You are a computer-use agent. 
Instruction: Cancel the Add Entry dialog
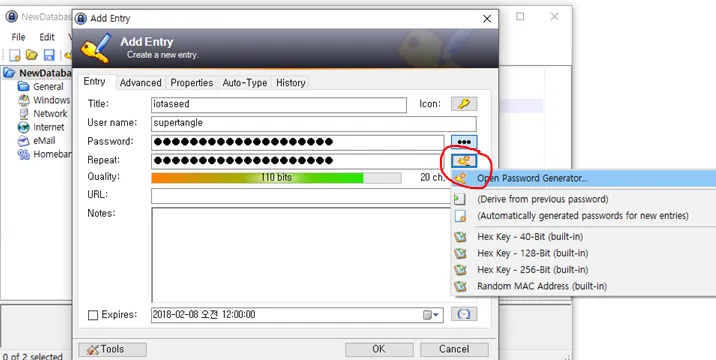click(x=454, y=349)
